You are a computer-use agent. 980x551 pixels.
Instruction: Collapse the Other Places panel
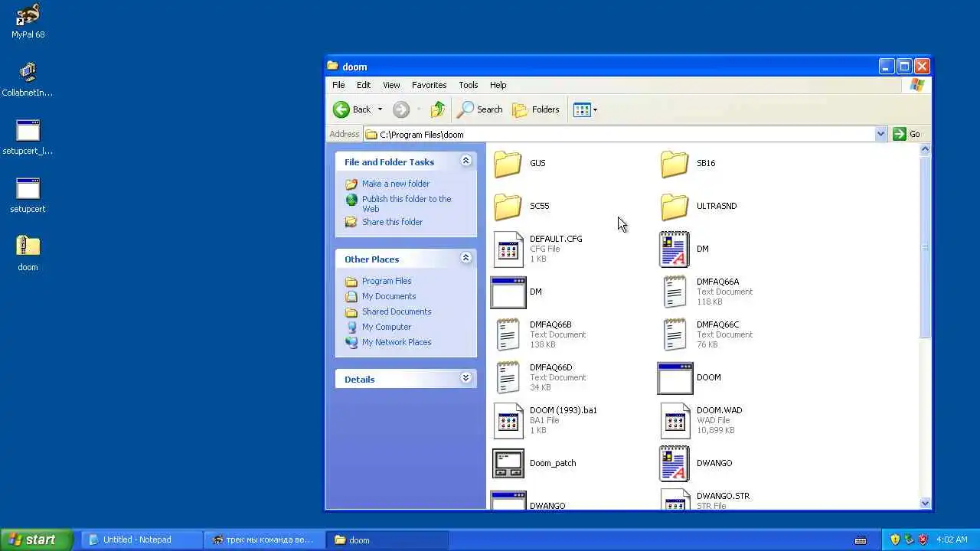[x=465, y=258]
